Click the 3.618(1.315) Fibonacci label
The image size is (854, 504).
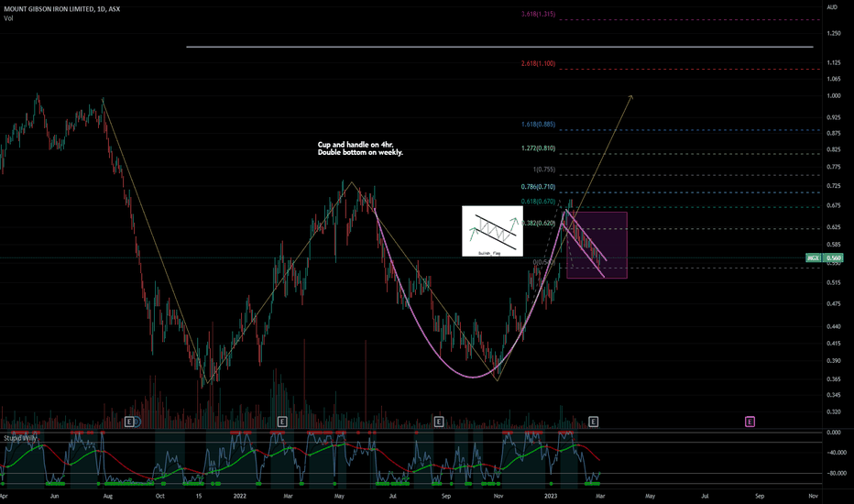(538, 14)
